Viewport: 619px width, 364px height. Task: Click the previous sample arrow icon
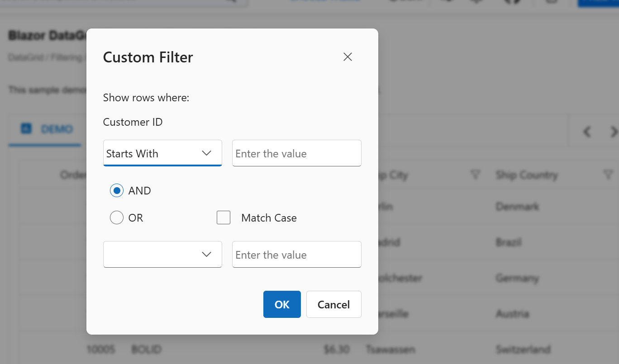[587, 132]
